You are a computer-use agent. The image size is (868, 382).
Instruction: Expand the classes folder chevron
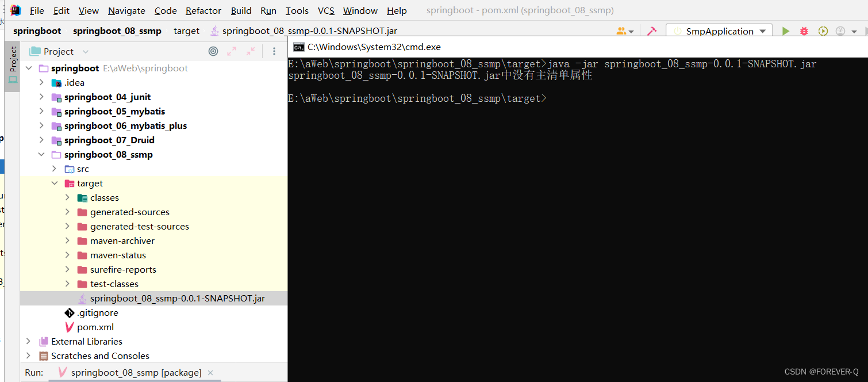tap(68, 197)
